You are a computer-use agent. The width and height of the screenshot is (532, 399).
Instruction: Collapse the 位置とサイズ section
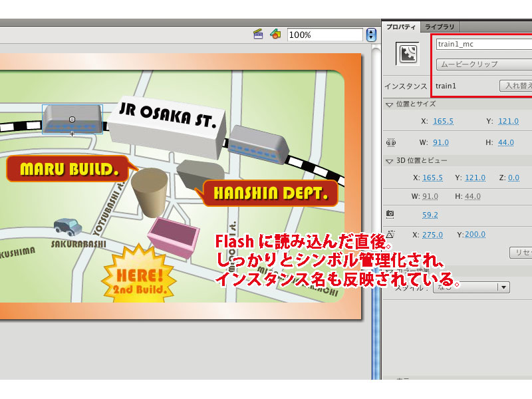click(389, 104)
